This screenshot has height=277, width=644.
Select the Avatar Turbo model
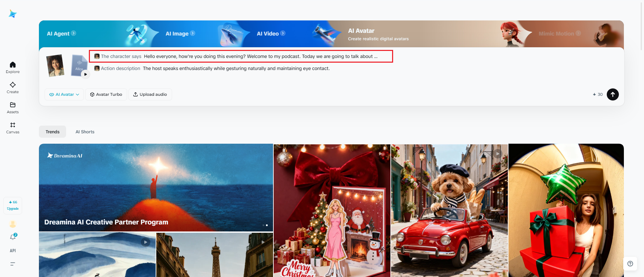pyautogui.click(x=106, y=94)
